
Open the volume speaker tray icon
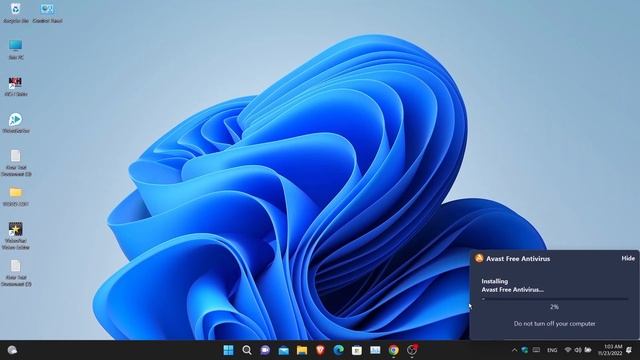578,350
